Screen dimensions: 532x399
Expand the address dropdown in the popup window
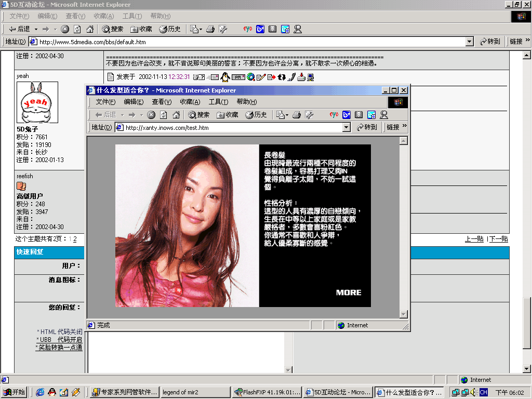347,127
